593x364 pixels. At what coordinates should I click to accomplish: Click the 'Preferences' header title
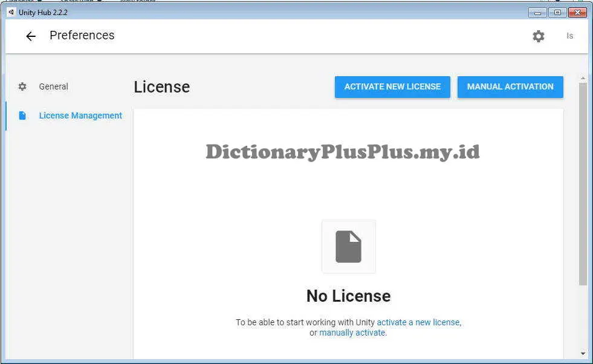pyautogui.click(x=82, y=35)
